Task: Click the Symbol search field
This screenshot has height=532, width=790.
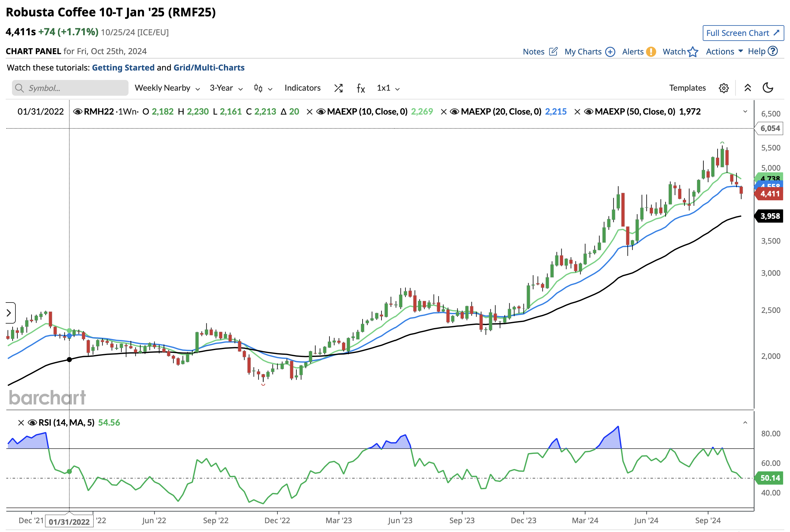Action: 70,88
